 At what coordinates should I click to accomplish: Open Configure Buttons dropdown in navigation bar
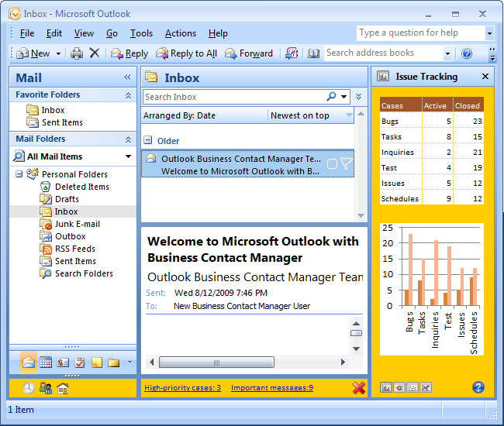tap(129, 362)
